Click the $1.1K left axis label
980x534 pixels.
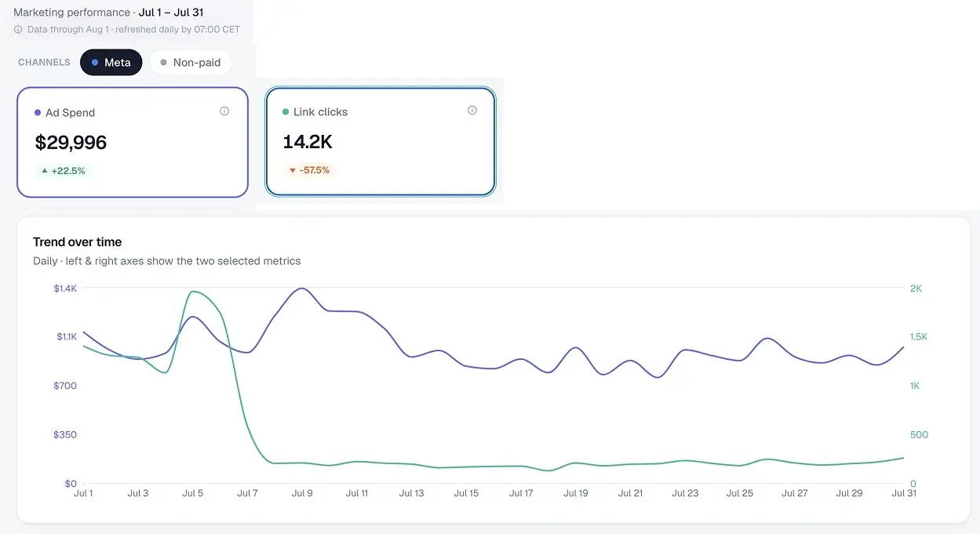point(66,337)
